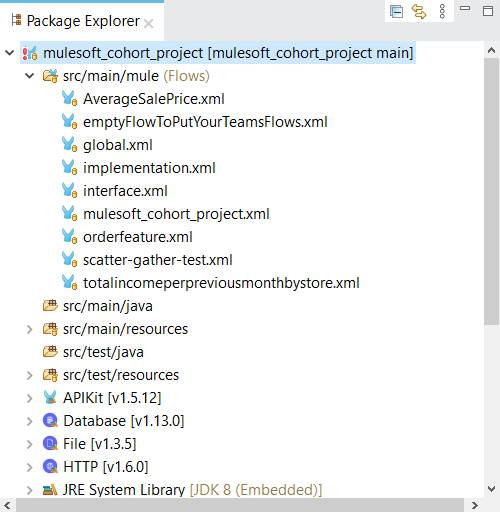Expand the src/main/resources folder

point(30,329)
